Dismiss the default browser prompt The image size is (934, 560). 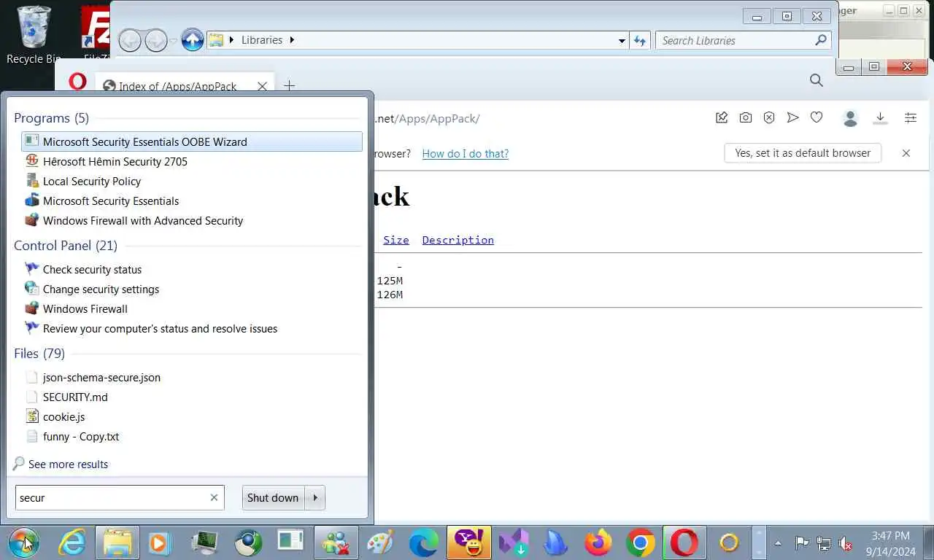pos(906,153)
